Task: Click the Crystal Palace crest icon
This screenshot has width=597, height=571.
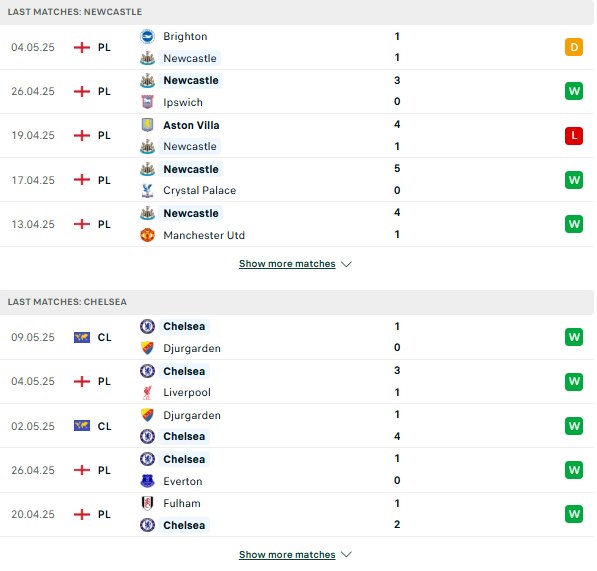Action: click(147, 190)
